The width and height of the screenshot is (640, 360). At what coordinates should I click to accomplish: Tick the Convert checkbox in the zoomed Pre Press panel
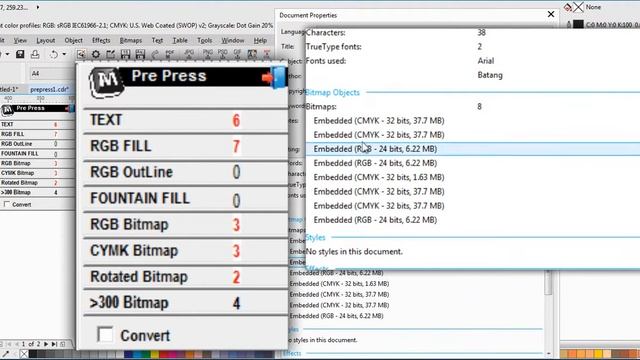105,334
